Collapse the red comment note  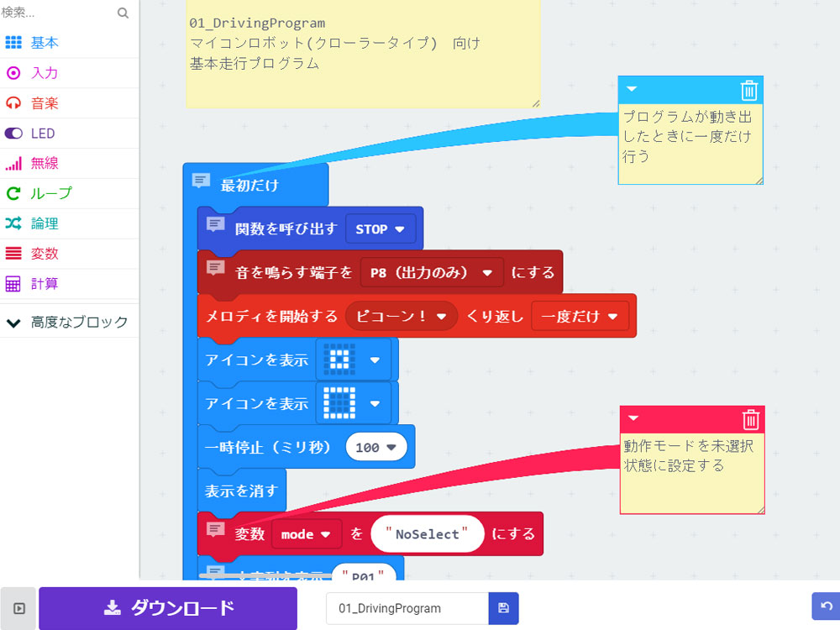click(634, 418)
